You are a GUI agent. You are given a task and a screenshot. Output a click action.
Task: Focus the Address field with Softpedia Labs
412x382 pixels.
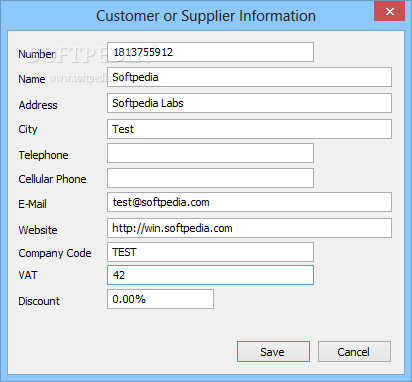pyautogui.click(x=249, y=103)
